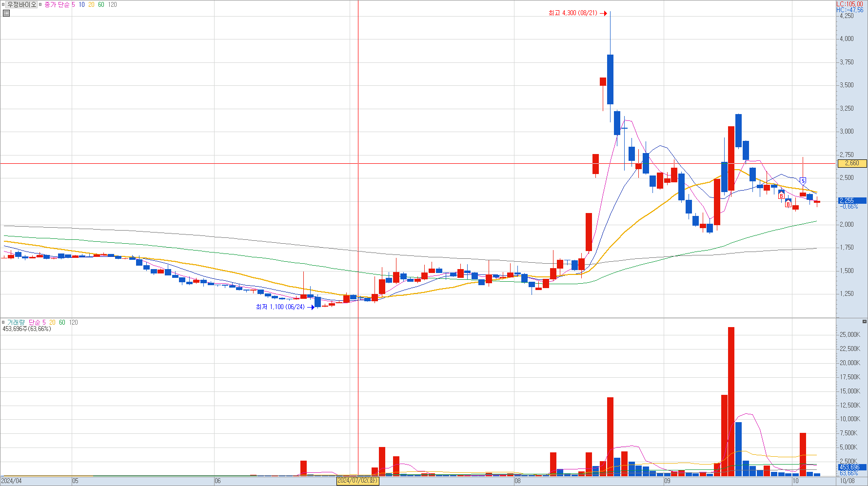The width and height of the screenshot is (868, 486).
Task: Click the blue 453,696 volume axis tag
Action: coord(852,467)
